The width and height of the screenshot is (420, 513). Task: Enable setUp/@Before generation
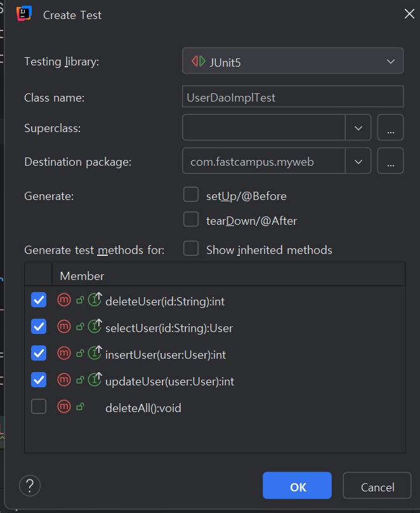click(191, 195)
